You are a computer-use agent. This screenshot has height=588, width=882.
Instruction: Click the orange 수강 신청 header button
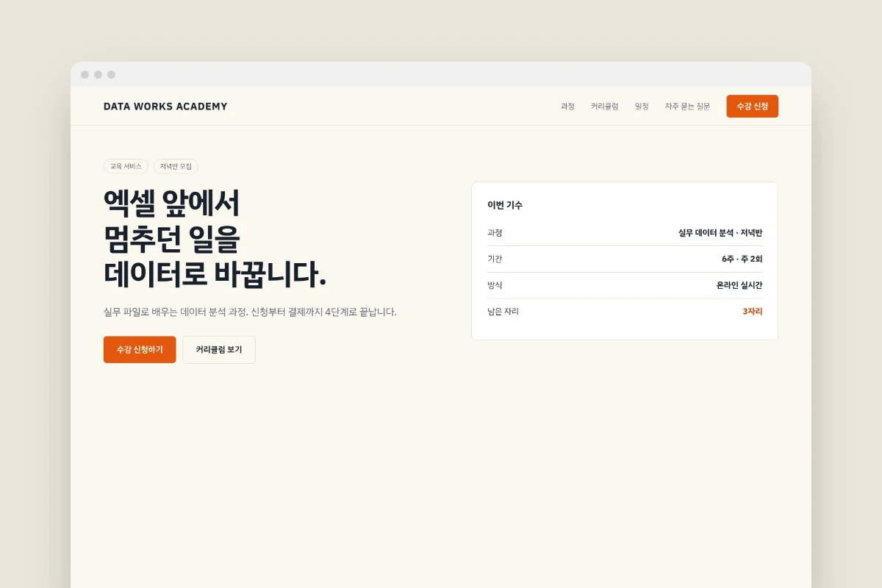tap(752, 107)
